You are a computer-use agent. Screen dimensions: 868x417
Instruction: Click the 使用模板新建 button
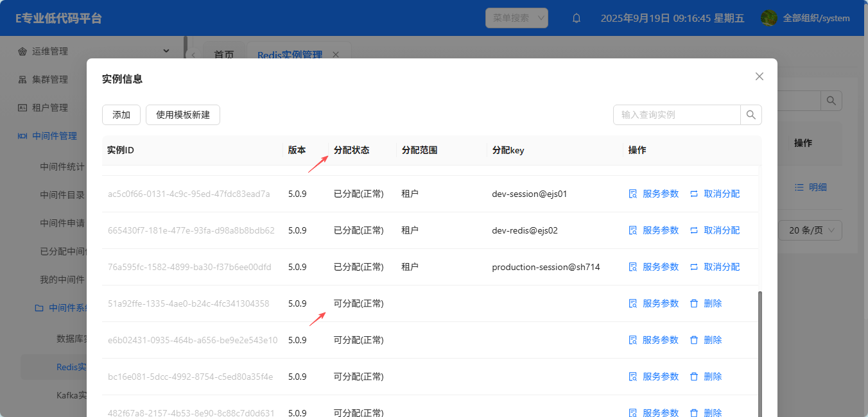(183, 115)
